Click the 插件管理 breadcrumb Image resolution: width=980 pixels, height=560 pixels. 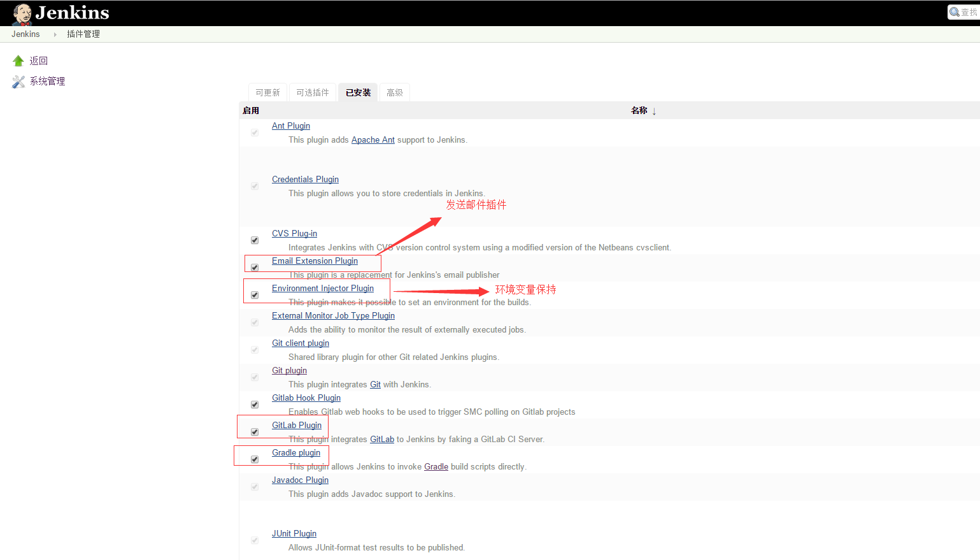pyautogui.click(x=83, y=34)
